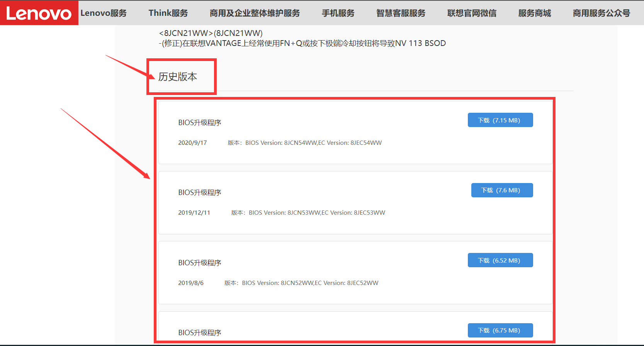Select version text 8JCN53WW

click(304, 213)
